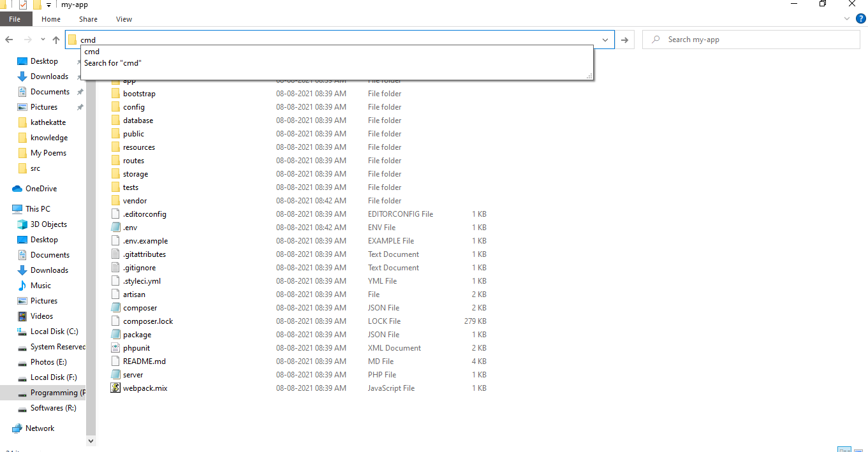Screen dimensions: 868x452
Task: Click the Videos icon in sidebar
Action: 22,316
